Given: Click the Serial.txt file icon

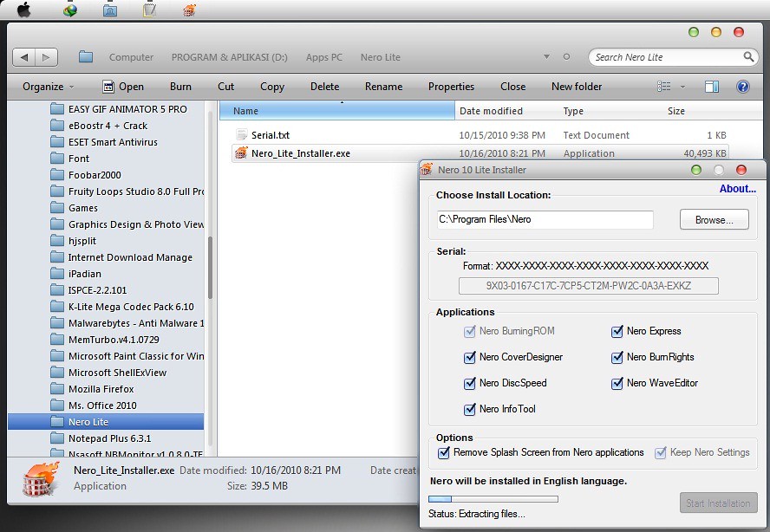Looking at the screenshot, I should [x=242, y=135].
